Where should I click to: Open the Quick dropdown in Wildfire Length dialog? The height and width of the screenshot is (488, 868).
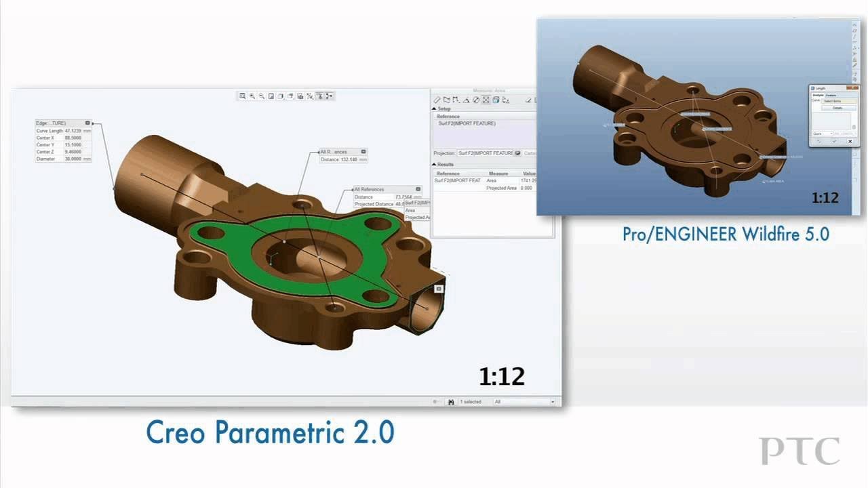(823, 134)
